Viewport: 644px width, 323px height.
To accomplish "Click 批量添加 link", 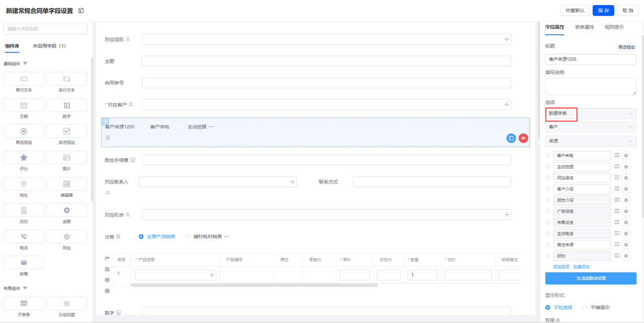I will click(x=581, y=267).
